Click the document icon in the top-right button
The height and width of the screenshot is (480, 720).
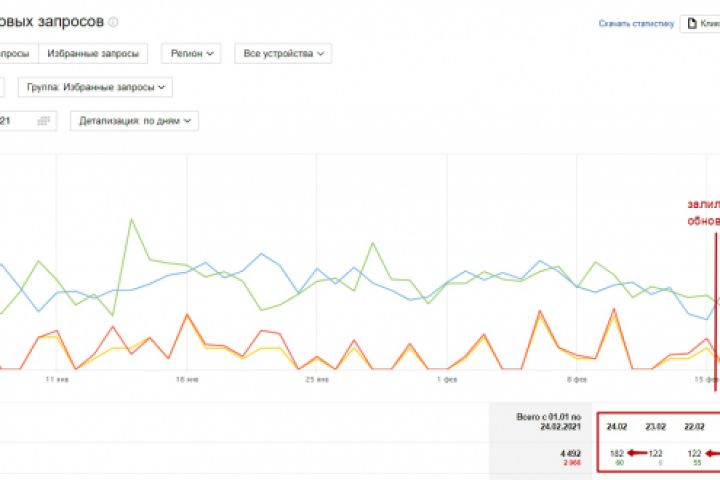click(x=692, y=23)
